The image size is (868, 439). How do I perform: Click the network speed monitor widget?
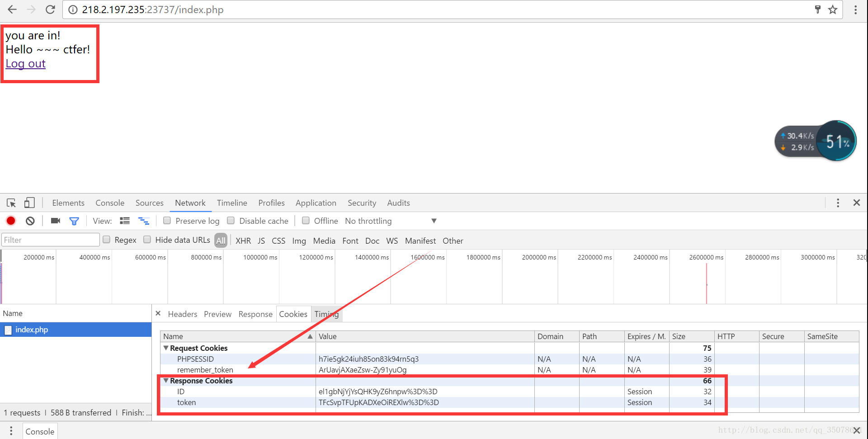click(815, 141)
